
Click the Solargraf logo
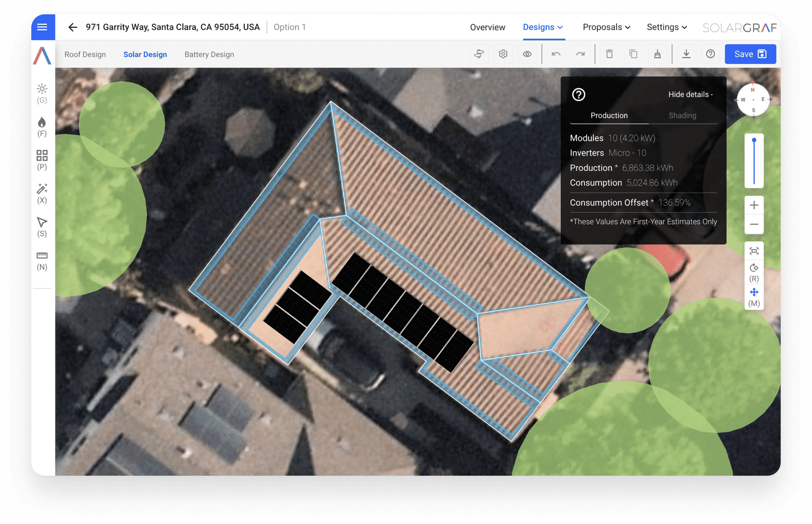(740, 28)
